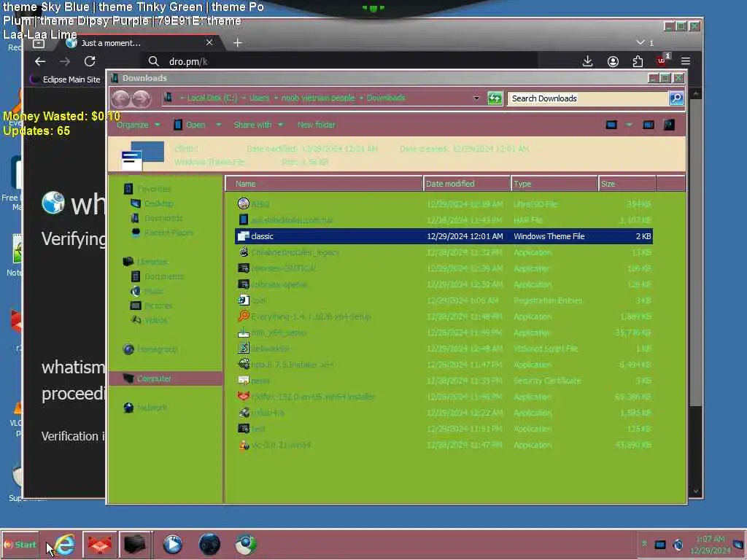Toggle the preview pane icon
The image size is (747, 560).
click(648, 125)
